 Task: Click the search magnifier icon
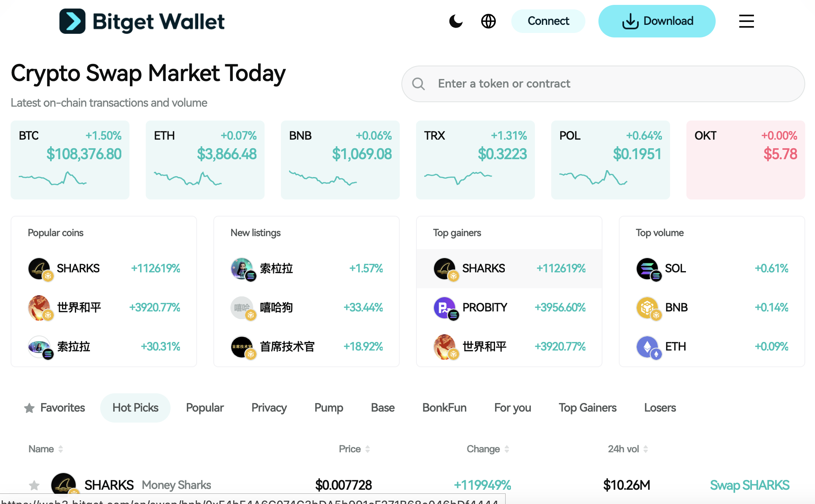418,84
